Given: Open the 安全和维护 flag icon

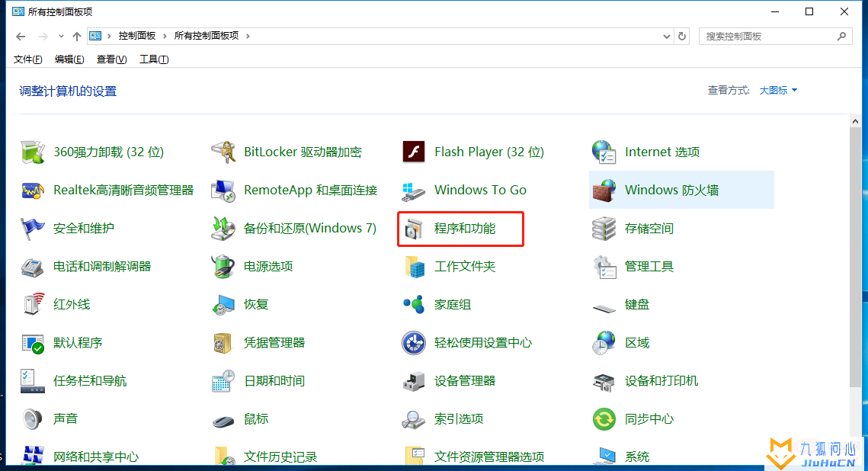Looking at the screenshot, I should 33,229.
